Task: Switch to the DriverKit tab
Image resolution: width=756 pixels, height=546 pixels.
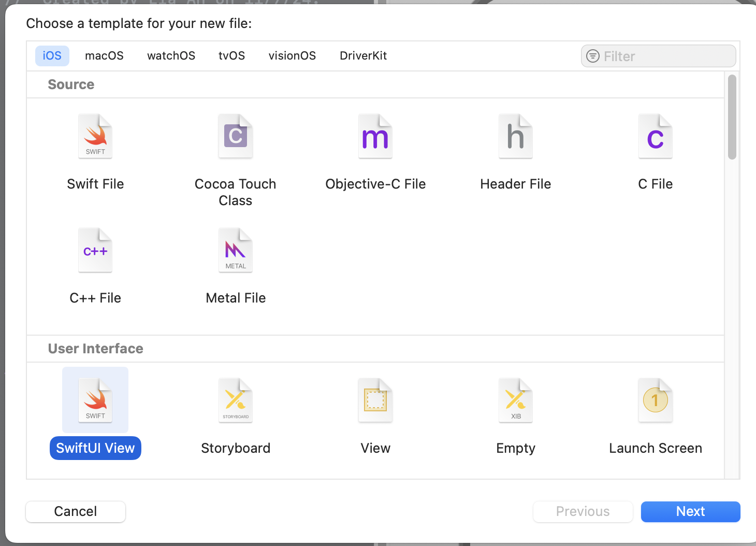Action: tap(363, 55)
